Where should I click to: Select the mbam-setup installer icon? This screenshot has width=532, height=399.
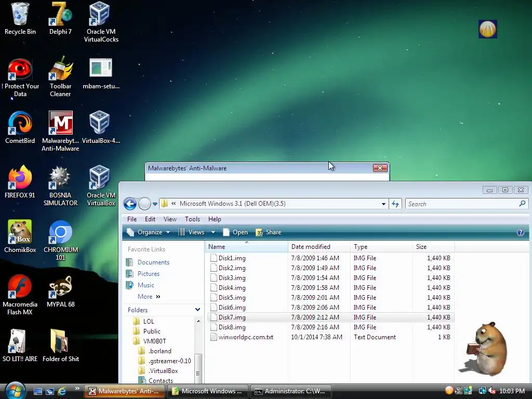coord(101,73)
